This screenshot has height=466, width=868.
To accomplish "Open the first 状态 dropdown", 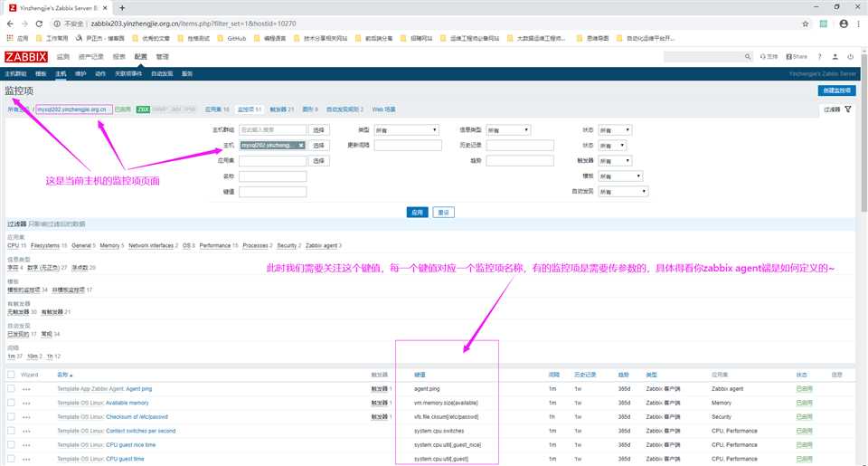I will click(x=615, y=129).
